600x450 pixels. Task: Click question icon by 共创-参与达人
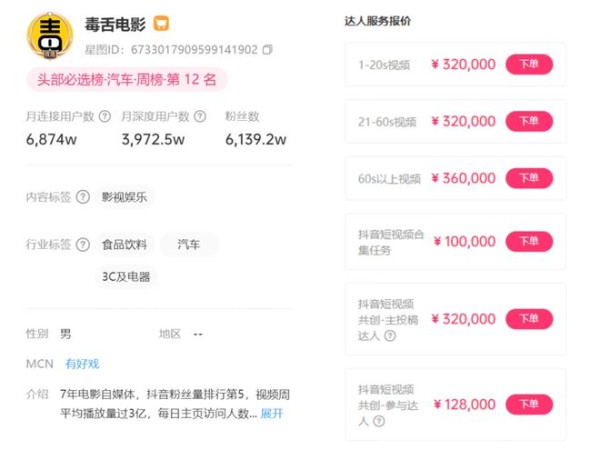coord(379,421)
